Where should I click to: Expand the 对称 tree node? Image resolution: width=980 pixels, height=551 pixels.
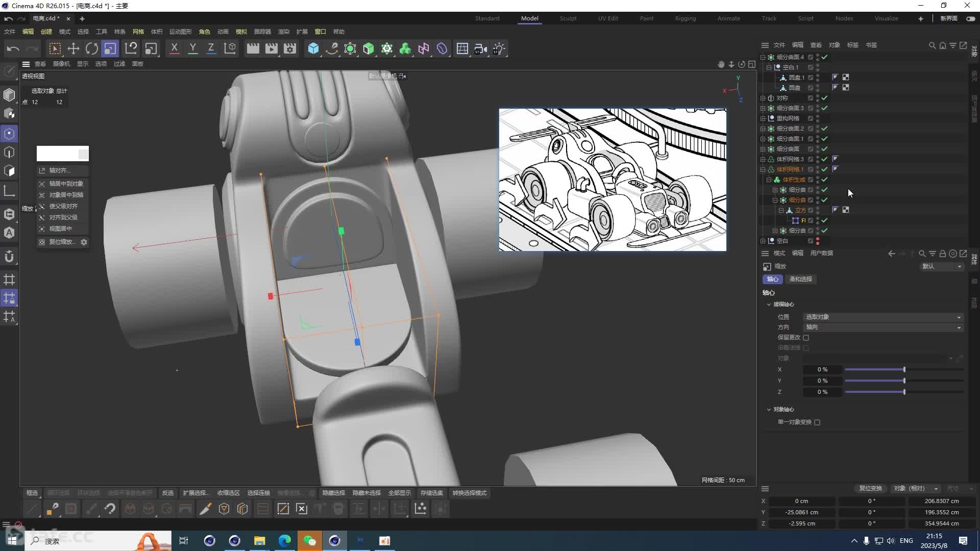click(763, 98)
